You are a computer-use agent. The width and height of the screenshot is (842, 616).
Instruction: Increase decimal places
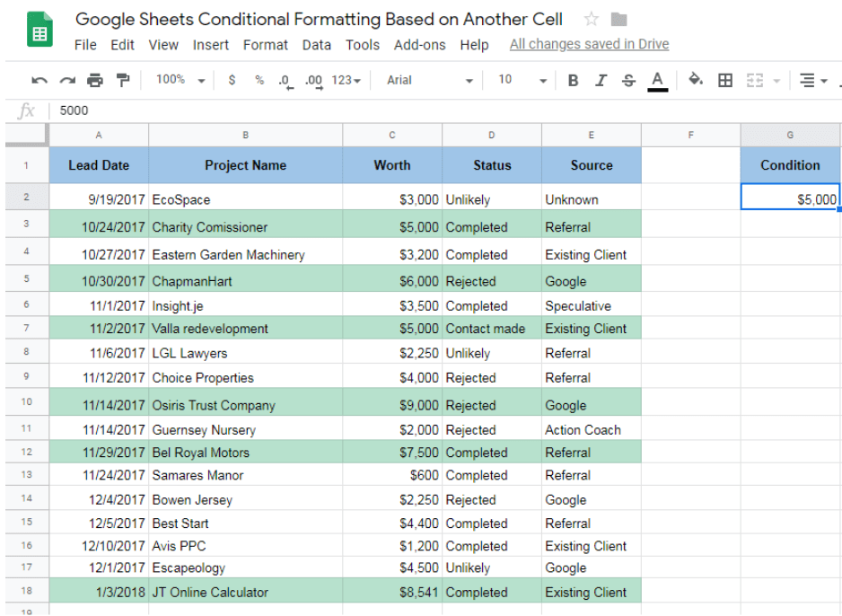(313, 81)
